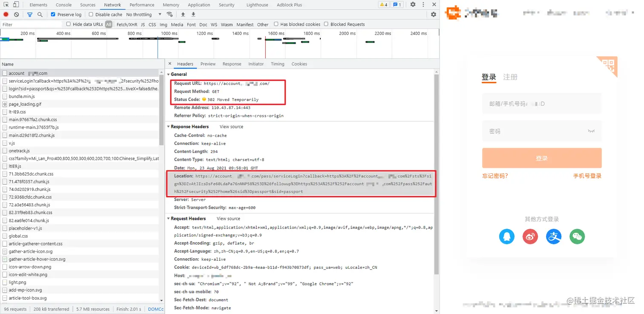This screenshot has width=644, height=314.
Task: Open the Preview tab of request
Action: pyautogui.click(x=208, y=64)
